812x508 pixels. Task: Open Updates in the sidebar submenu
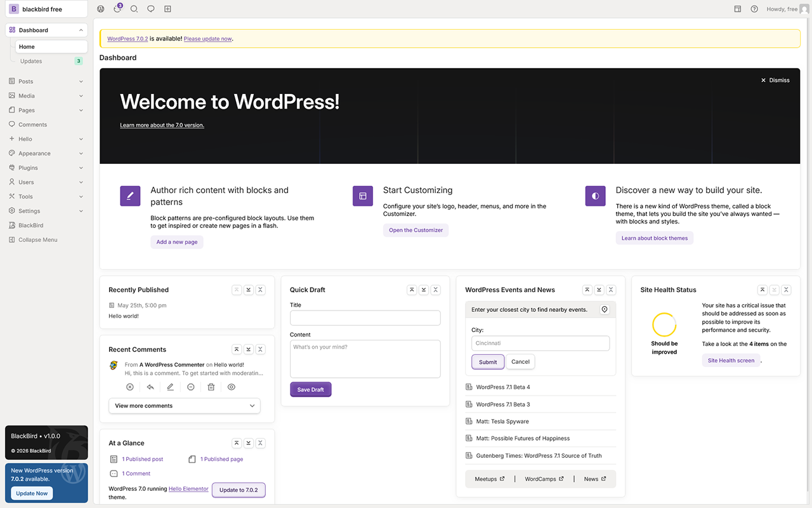point(51,61)
